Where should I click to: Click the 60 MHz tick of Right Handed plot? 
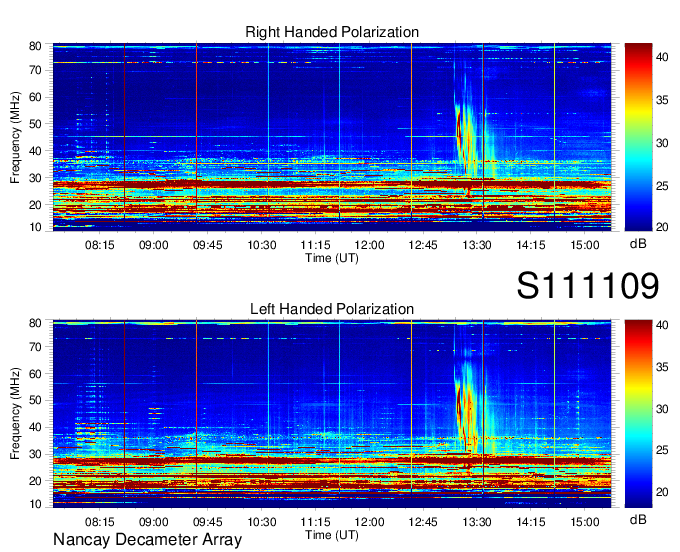pyautogui.click(x=35, y=97)
